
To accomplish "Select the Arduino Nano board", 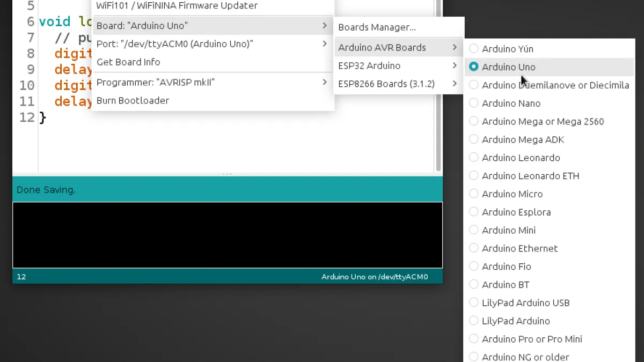I will tap(548, 104).
